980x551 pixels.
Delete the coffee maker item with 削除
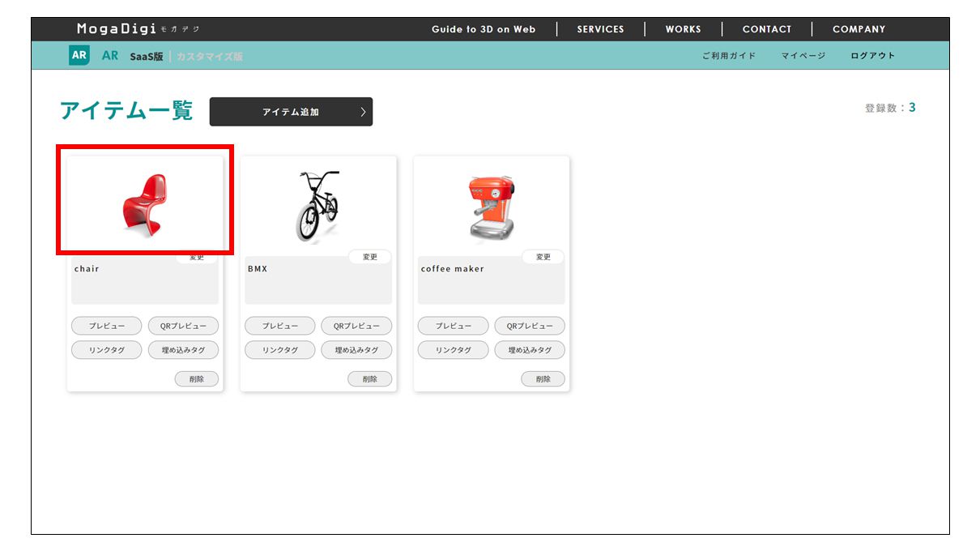543,378
